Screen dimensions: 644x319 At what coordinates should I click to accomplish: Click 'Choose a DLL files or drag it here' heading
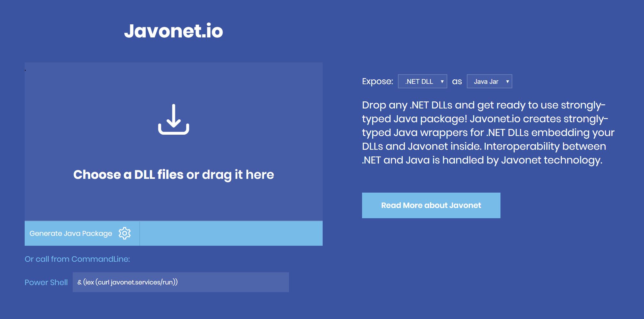click(174, 175)
